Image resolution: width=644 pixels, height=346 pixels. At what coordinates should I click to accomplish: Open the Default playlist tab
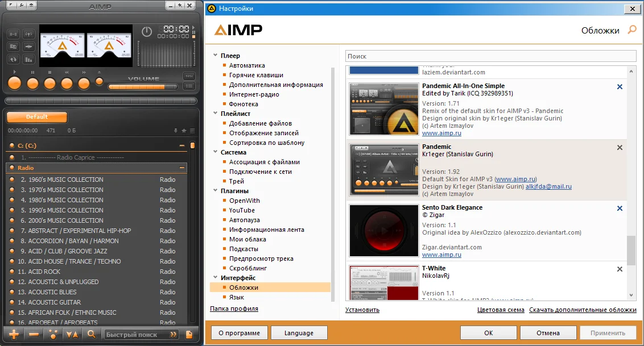pyautogui.click(x=37, y=117)
